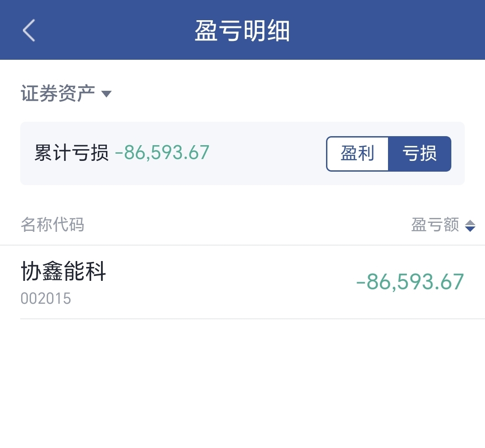Screen dimensions: 485x448
Task: Tap the upward sort triangle
Action: tap(470, 222)
